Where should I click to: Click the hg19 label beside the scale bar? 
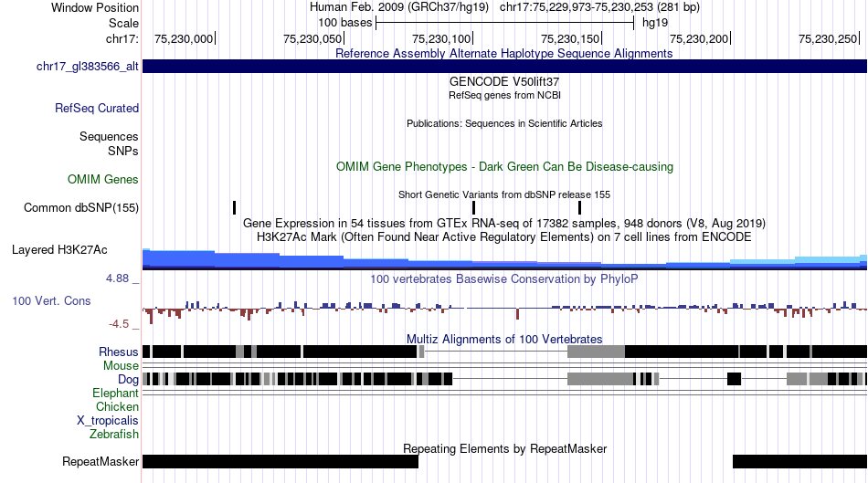[655, 23]
